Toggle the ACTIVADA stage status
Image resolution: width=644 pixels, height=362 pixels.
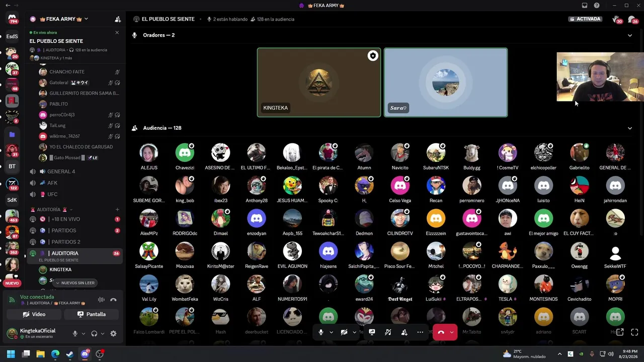(x=586, y=19)
